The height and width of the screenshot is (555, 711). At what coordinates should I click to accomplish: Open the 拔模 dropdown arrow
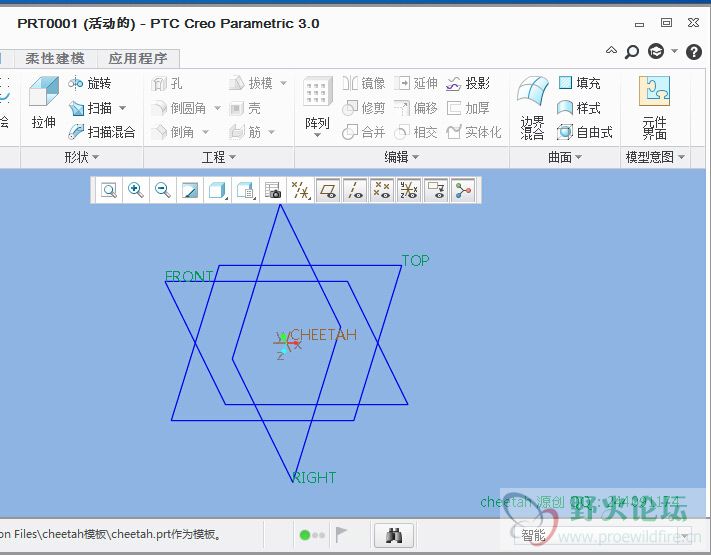pyautogui.click(x=283, y=83)
